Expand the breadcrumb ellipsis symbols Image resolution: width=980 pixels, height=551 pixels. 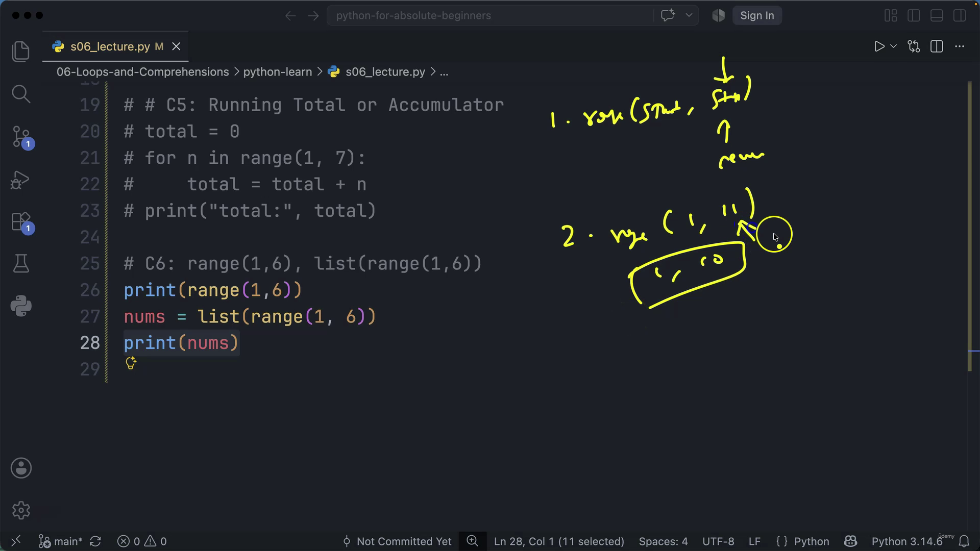pos(444,72)
